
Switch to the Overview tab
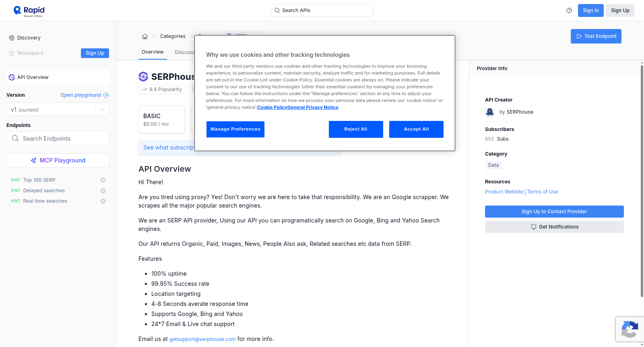click(153, 52)
